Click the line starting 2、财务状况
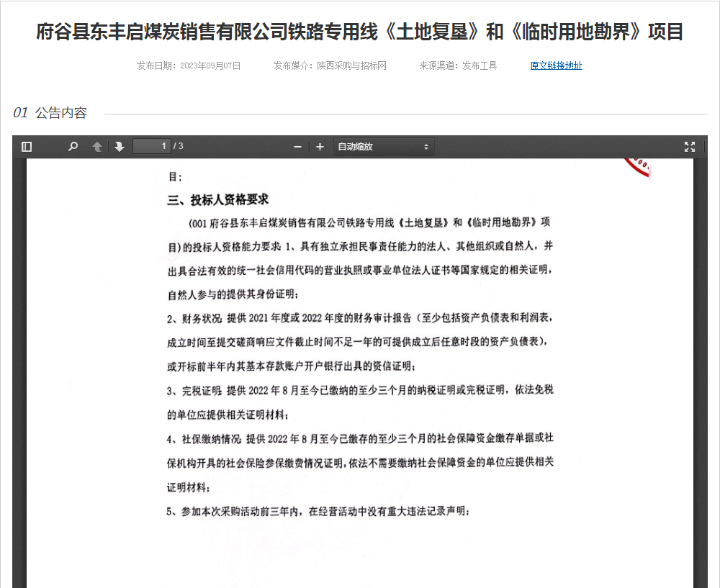 (x=359, y=317)
